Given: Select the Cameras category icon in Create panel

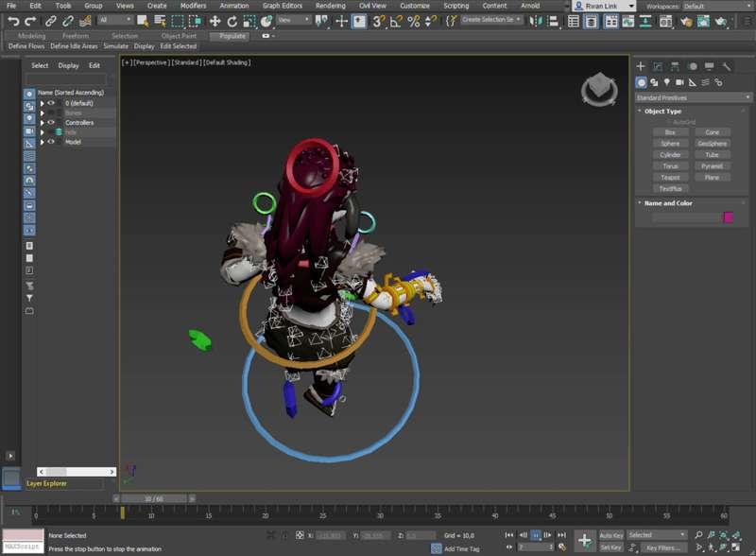Looking at the screenshot, I should [x=679, y=82].
